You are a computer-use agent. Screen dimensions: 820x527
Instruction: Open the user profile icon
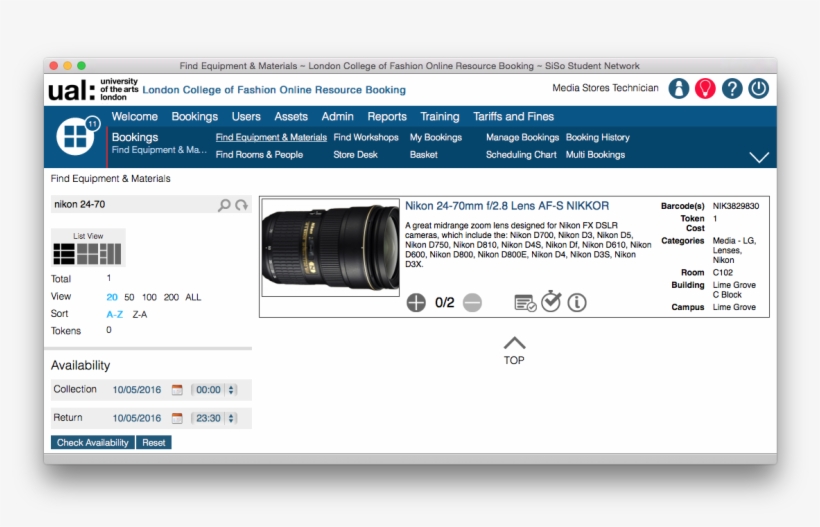pyautogui.click(x=678, y=88)
